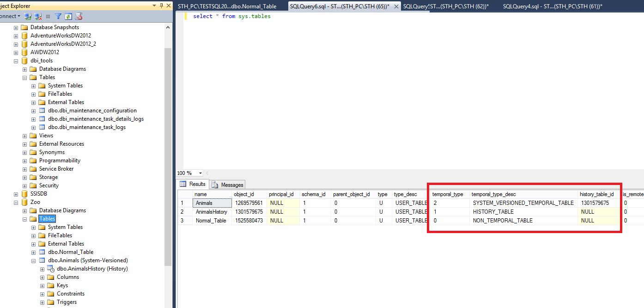The image size is (644, 308).
Task: Expand the dbo.AnimalsHistory (History) node
Action: 42,269
